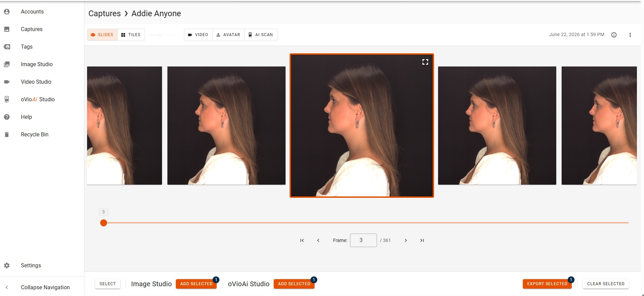The width and height of the screenshot is (644, 296).
Task: Click the Captures image icon in sidebar
Action: click(x=7, y=29)
